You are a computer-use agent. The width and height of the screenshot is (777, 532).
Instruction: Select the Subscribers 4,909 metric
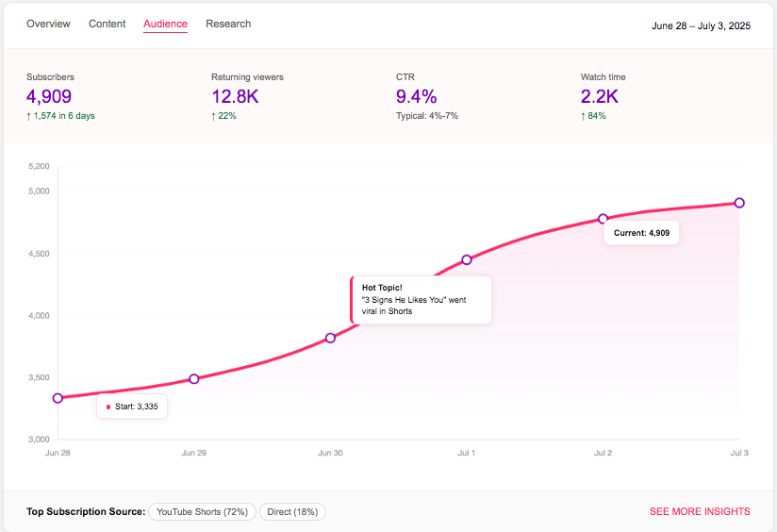(49, 96)
